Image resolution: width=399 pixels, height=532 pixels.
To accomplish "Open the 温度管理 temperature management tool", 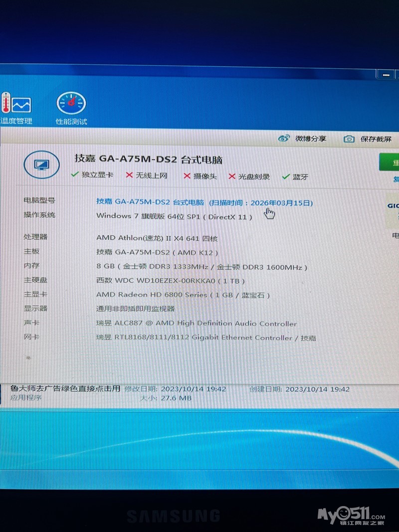I will pyautogui.click(x=16, y=108).
